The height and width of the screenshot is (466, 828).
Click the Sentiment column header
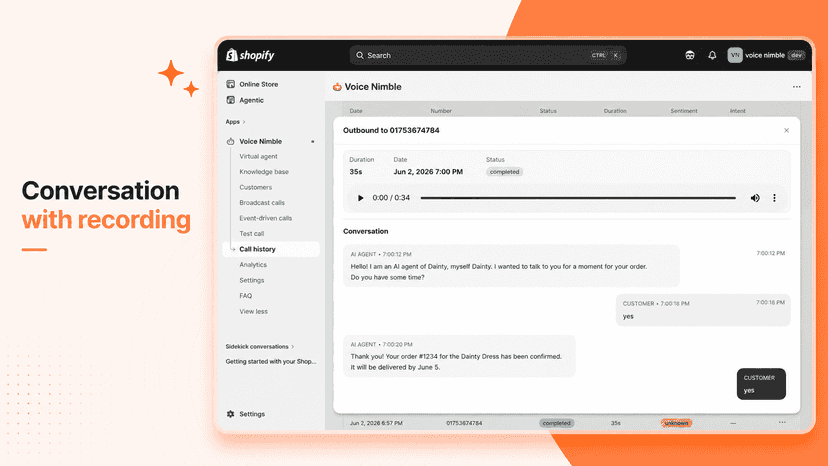[x=684, y=111]
